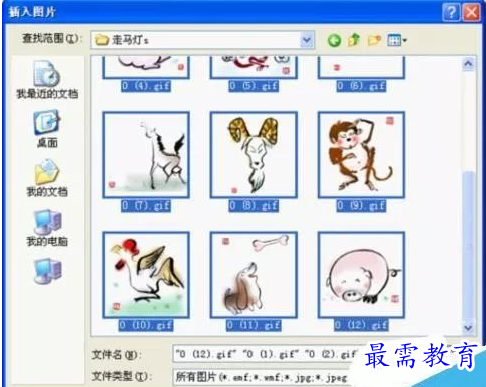Click the file name label 0 (10).gif
486x387 pixels.
pos(146,325)
